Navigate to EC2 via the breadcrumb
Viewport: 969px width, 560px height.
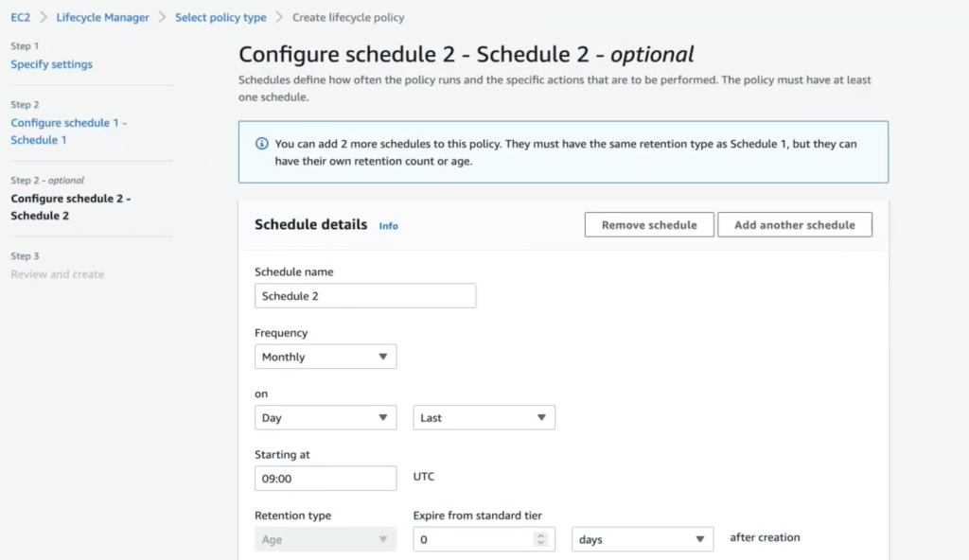click(19, 17)
